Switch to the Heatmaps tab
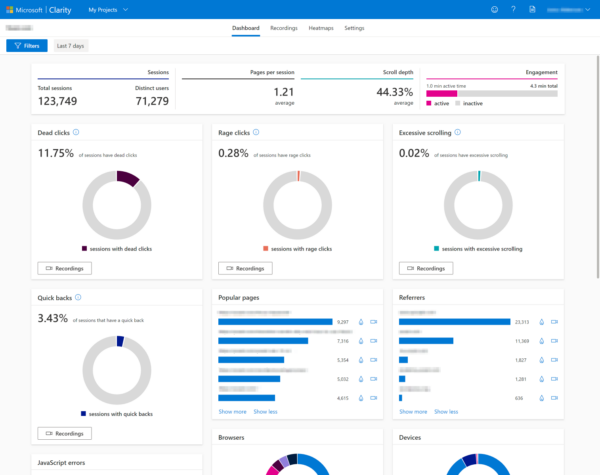Screen dimensions: 600x475 pos(321,28)
